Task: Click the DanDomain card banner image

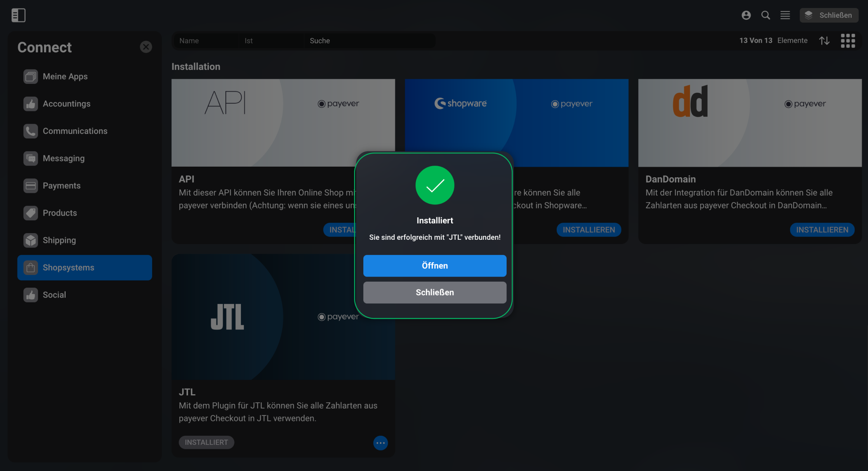Action: 750,123
